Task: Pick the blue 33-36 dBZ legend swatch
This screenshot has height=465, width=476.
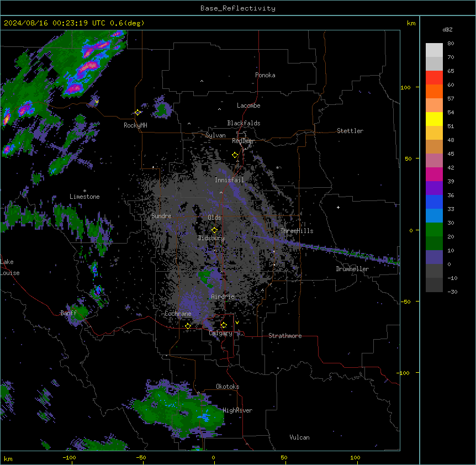Action: point(434,202)
